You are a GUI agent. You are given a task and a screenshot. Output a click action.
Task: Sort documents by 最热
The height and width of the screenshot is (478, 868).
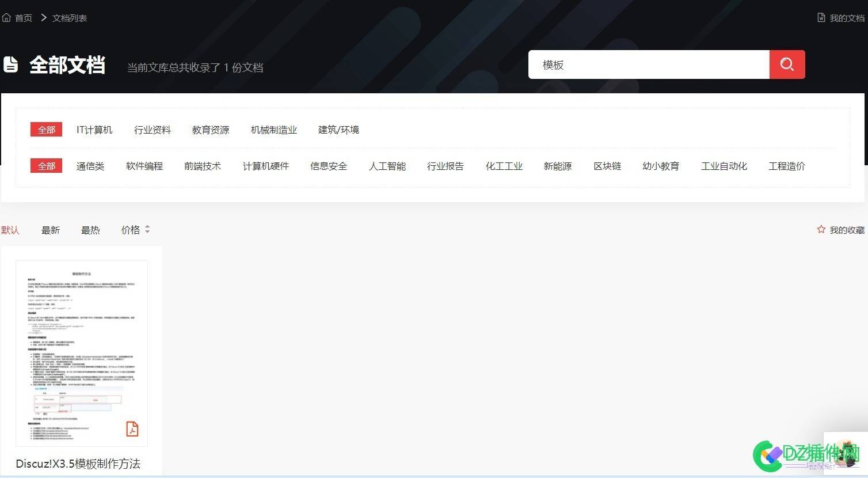90,229
